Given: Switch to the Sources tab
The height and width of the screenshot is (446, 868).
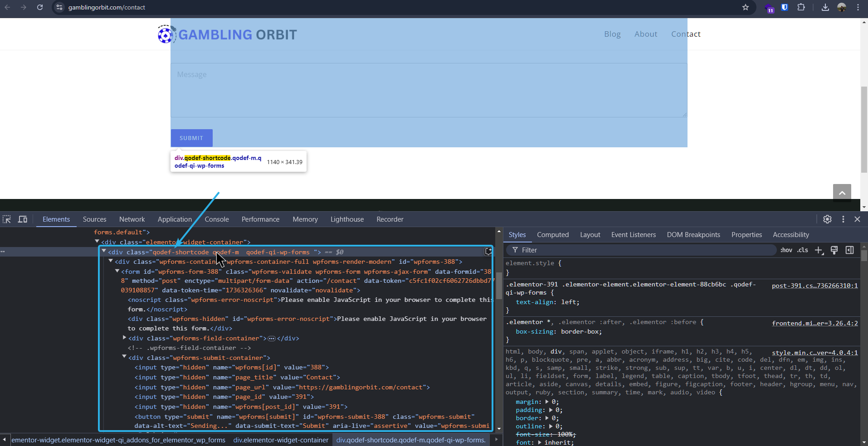Looking at the screenshot, I should pyautogui.click(x=94, y=219).
